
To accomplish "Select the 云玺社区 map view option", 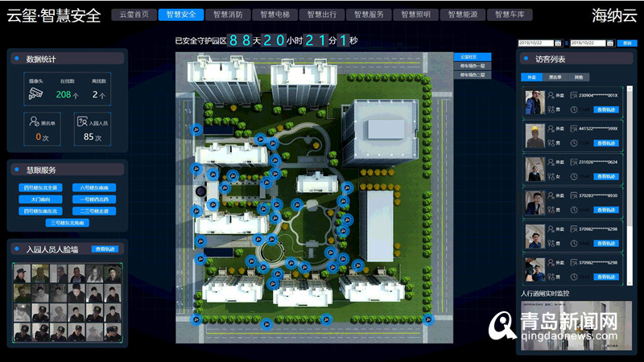I will 471,57.
